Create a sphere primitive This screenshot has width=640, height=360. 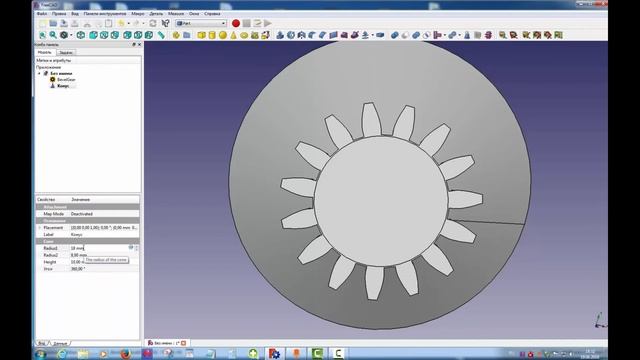pyautogui.click(x=222, y=35)
